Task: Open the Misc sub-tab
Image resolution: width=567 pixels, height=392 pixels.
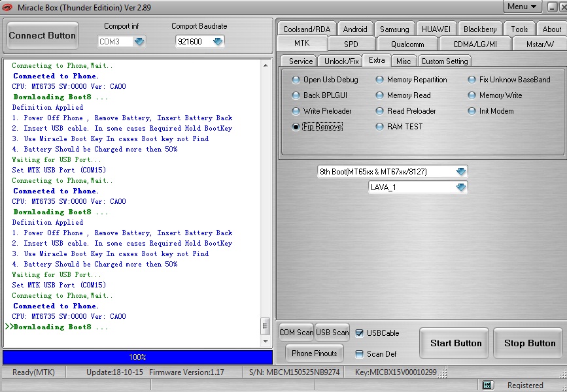Action: 404,61
